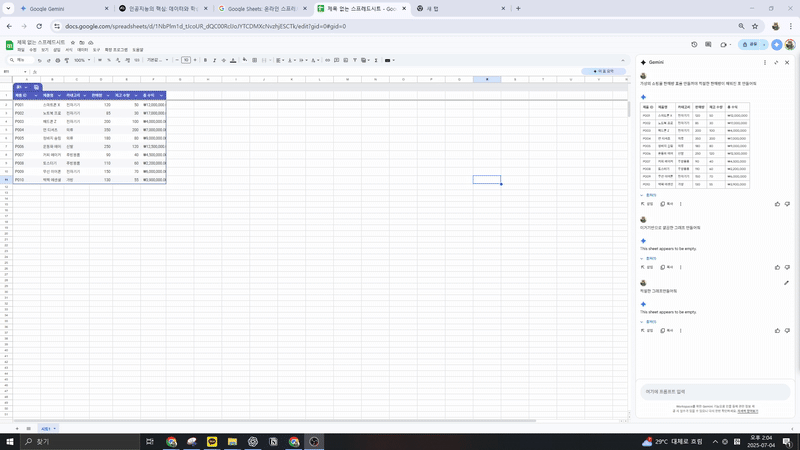Insert the Gemini table into the sheet
The image size is (800, 450).
647,204
